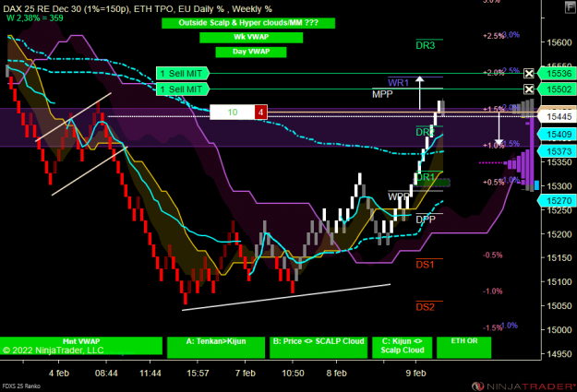This screenshot has height=392, width=577.
Task: Select the 15270 cyan price marker
Action: pyautogui.click(x=557, y=201)
